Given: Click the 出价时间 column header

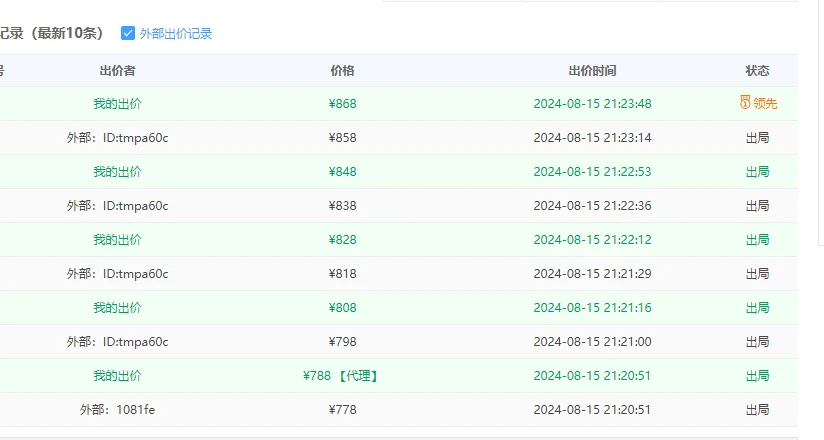Looking at the screenshot, I should point(592,71).
